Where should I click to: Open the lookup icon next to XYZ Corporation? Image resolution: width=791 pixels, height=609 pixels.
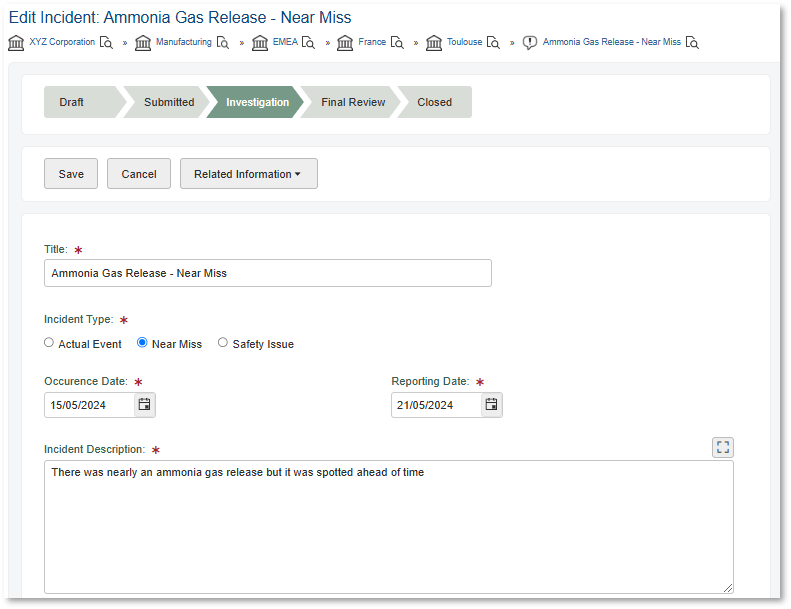click(106, 43)
